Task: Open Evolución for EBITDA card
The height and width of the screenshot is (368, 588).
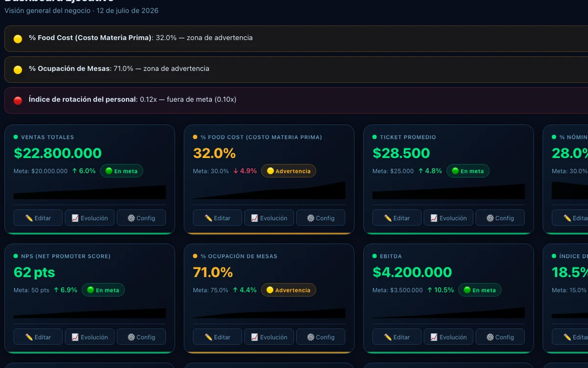Action: 448,337
